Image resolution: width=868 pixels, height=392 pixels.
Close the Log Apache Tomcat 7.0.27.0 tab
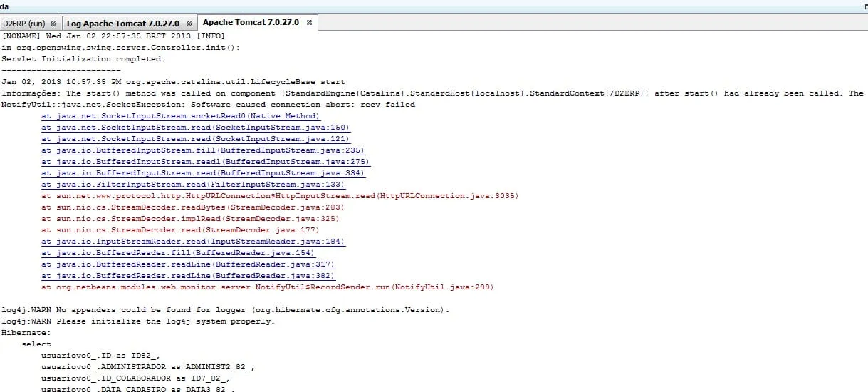pos(189,24)
